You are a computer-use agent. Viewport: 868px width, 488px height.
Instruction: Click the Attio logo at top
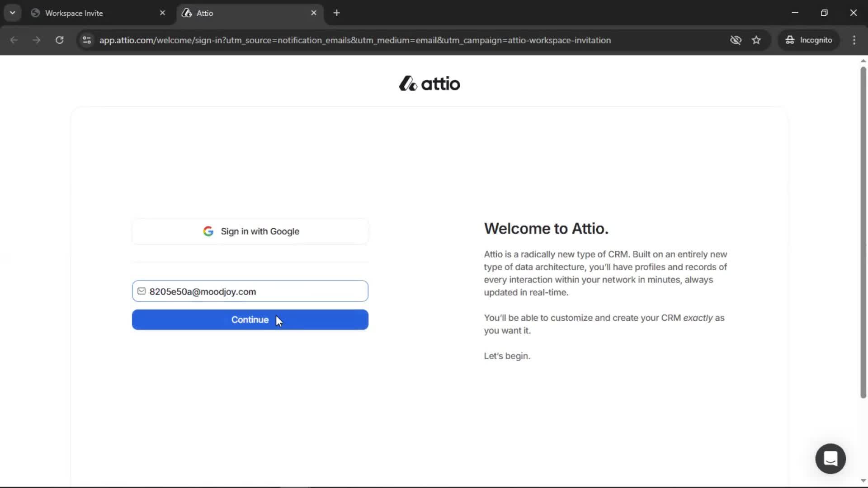(429, 84)
